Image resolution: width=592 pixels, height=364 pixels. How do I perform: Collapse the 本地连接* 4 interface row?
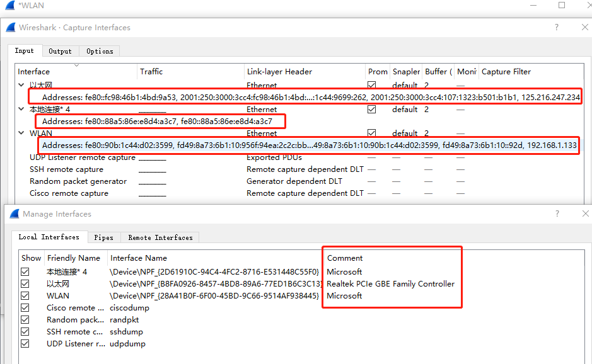tap(21, 109)
